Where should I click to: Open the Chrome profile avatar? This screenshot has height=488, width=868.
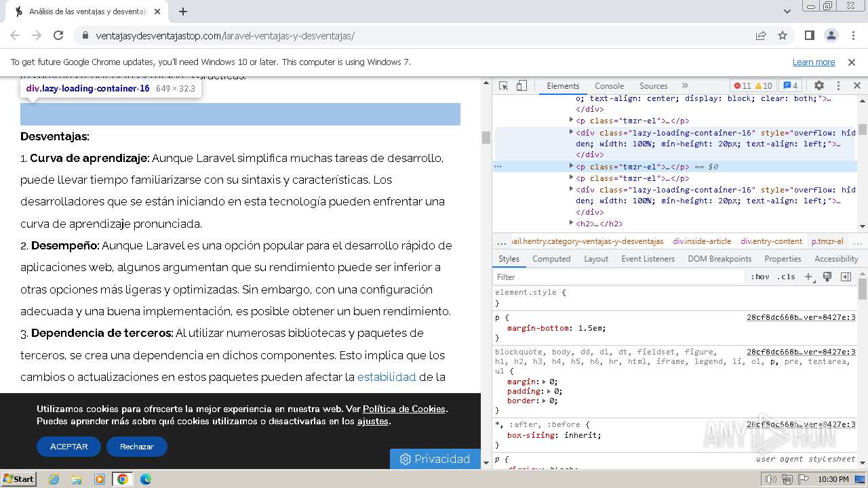[x=831, y=35]
